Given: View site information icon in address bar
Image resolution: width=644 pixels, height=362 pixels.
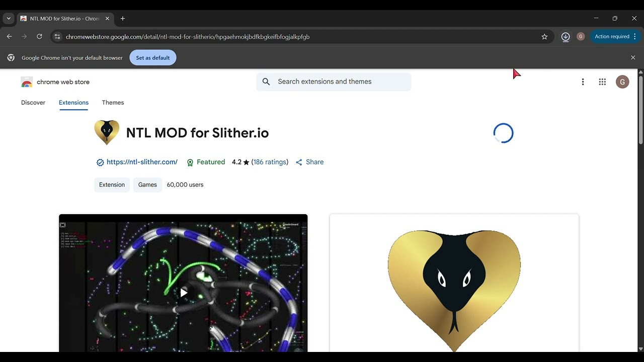Looking at the screenshot, I should pos(57,37).
